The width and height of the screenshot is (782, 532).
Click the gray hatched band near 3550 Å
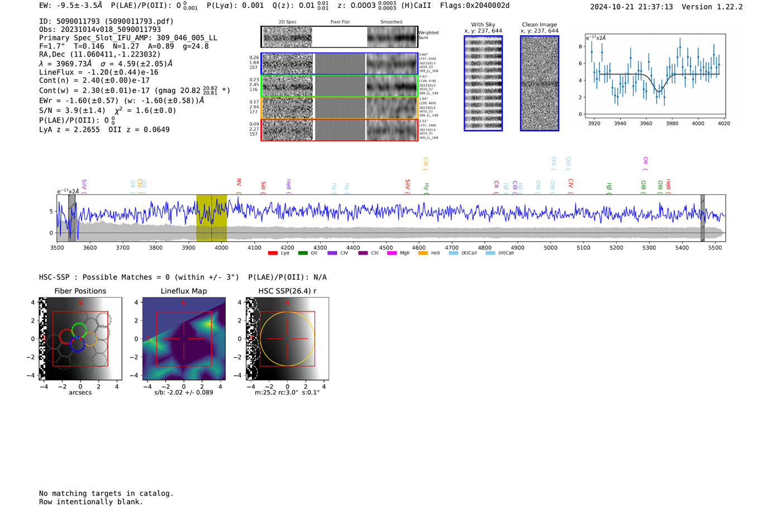72,218
